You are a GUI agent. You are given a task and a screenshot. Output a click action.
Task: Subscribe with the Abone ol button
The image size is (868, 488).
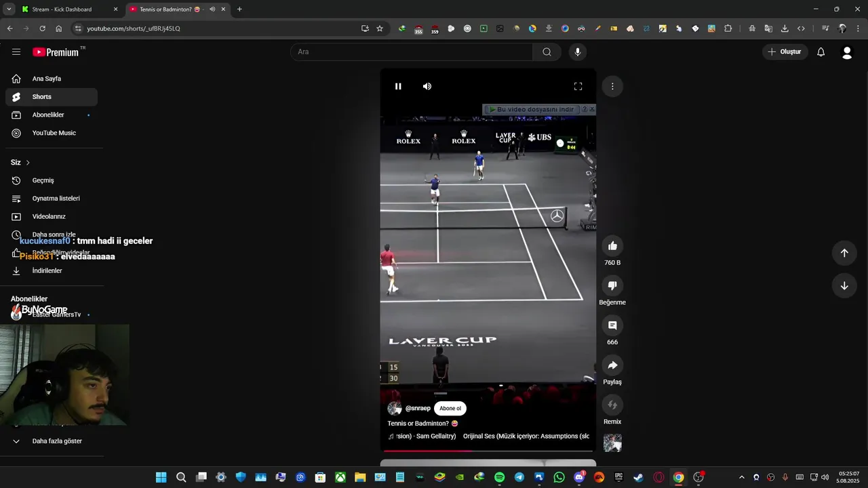tap(450, 409)
